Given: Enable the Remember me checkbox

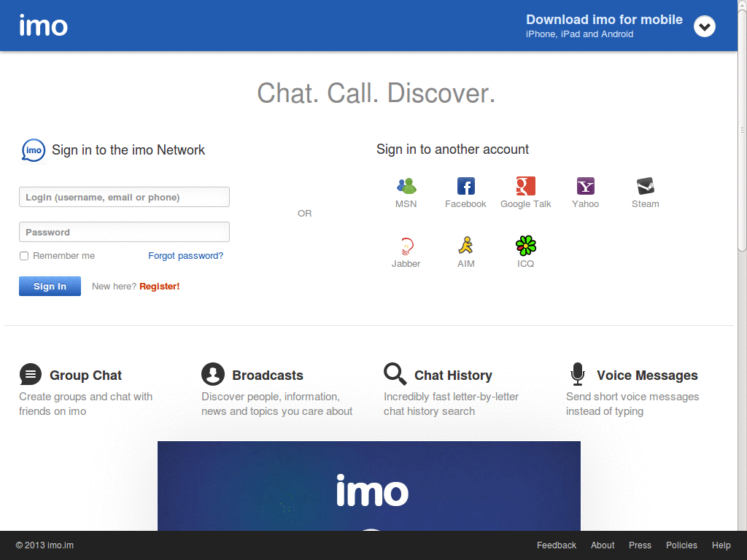Looking at the screenshot, I should (x=24, y=256).
